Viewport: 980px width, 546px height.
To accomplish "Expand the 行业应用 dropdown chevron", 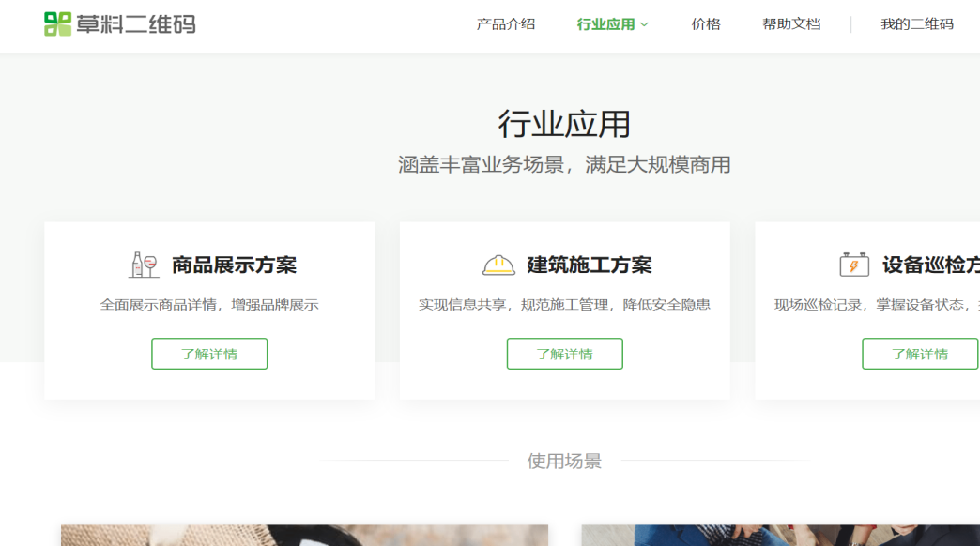I will coord(645,25).
